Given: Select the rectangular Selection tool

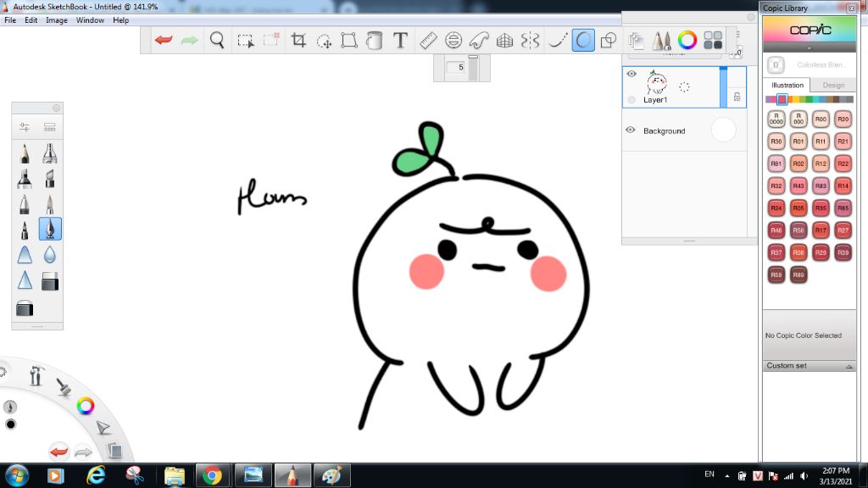Looking at the screenshot, I should click(x=245, y=41).
